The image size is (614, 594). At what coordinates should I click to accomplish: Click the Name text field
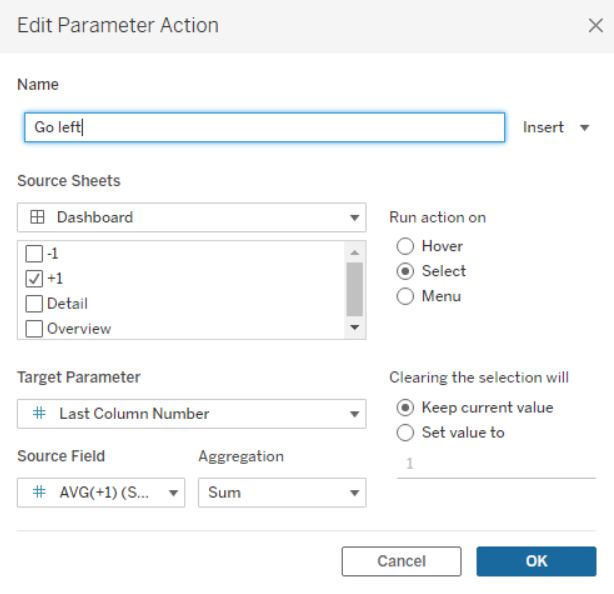(x=264, y=127)
